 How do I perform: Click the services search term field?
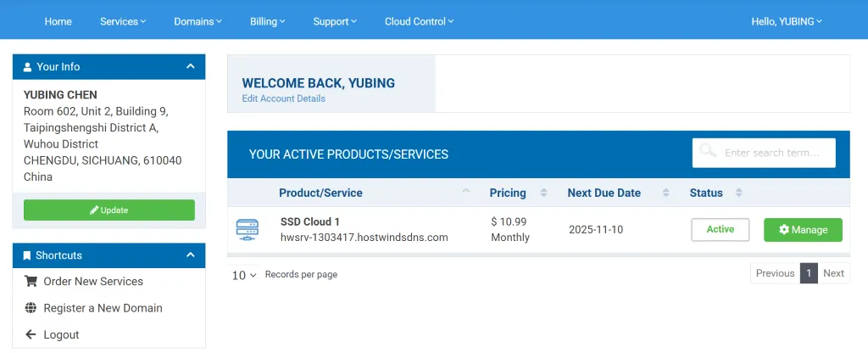775,153
